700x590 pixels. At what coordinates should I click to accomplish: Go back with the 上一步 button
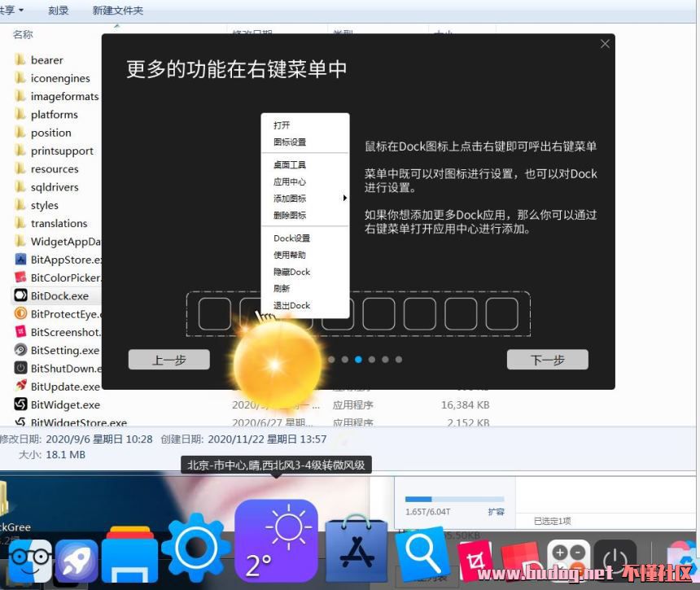point(168,360)
